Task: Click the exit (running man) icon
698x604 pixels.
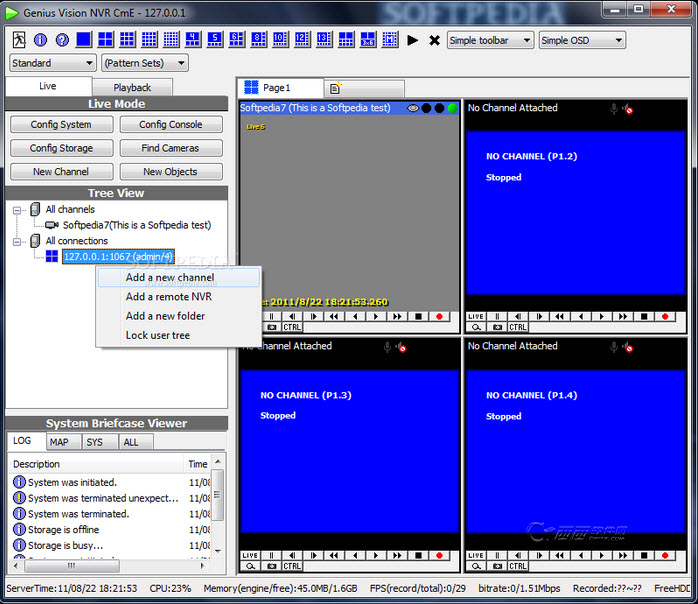Action: tap(19, 40)
